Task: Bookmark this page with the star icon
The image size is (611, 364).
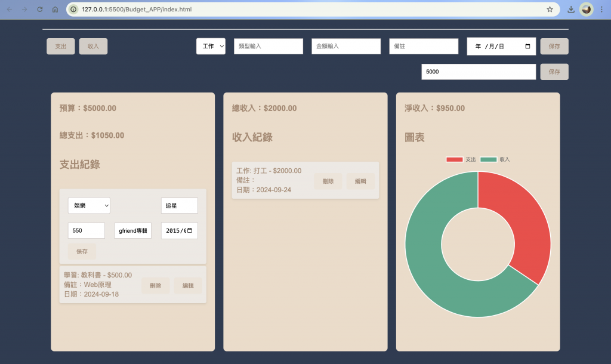Action: point(550,10)
